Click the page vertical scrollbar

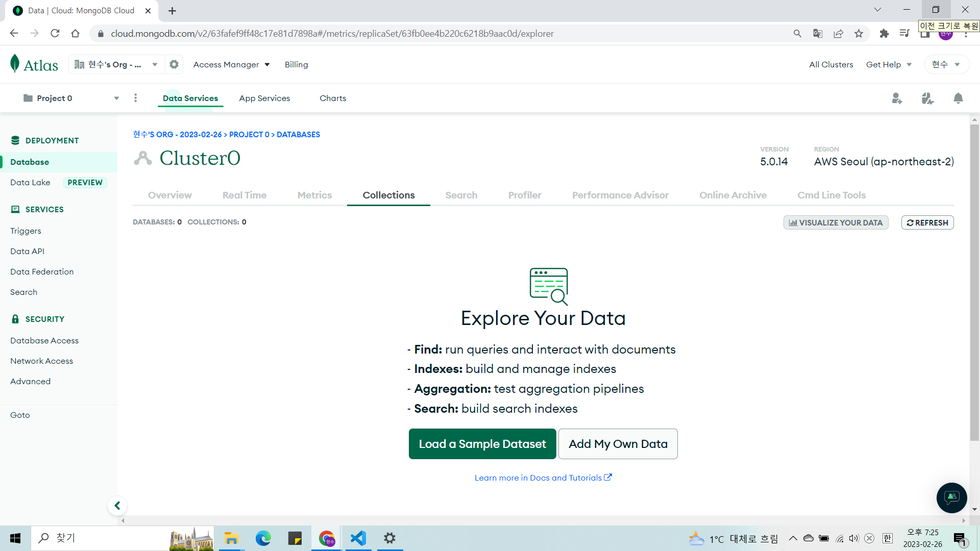pyautogui.click(x=974, y=282)
